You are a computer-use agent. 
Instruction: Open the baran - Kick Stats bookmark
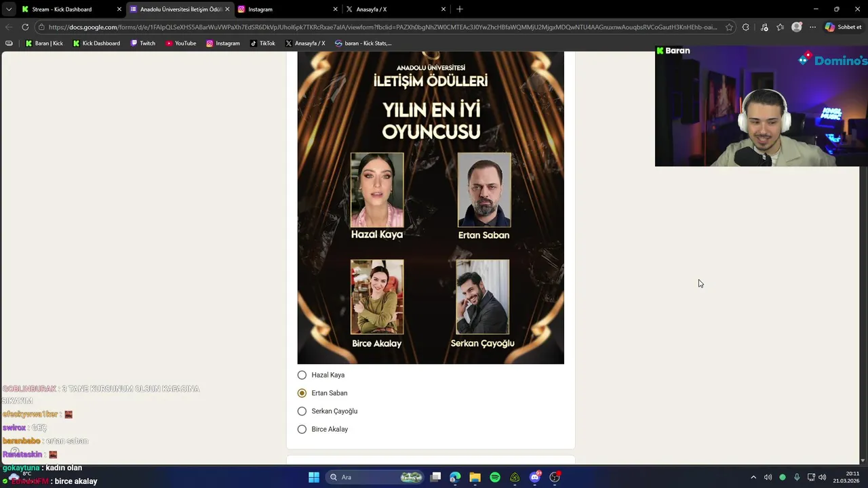tap(363, 43)
